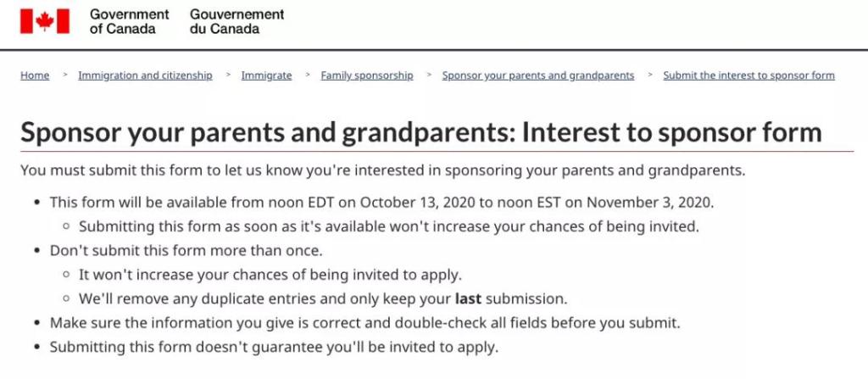Click the "Don't submit this form more than once" bullet
The width and height of the screenshot is (868, 379).
click(186, 251)
